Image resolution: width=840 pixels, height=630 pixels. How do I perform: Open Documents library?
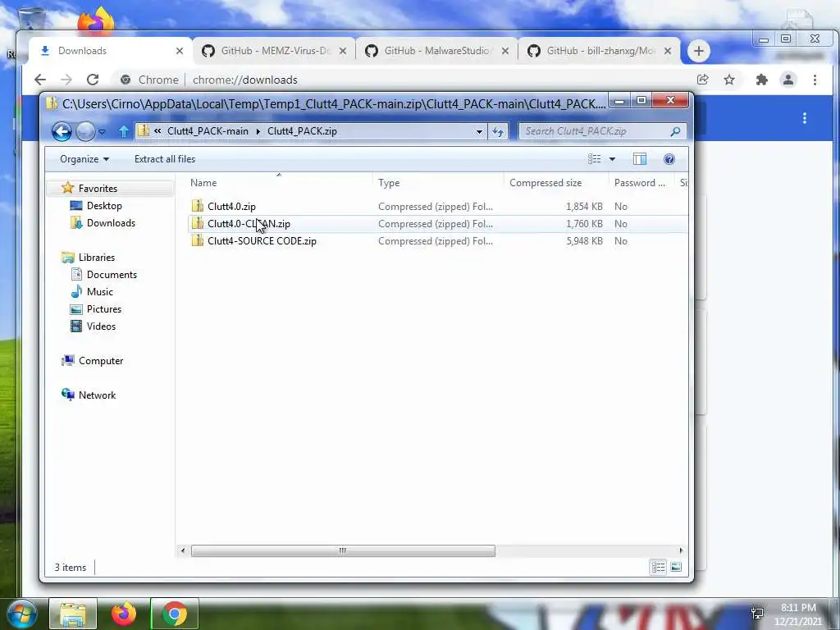point(112,275)
